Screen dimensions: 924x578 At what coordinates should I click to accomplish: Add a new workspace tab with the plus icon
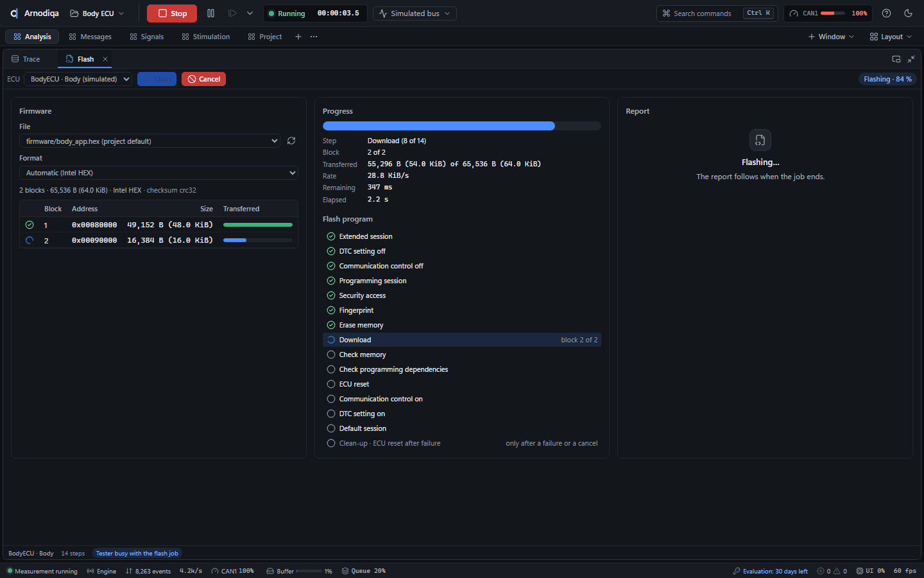tap(298, 37)
